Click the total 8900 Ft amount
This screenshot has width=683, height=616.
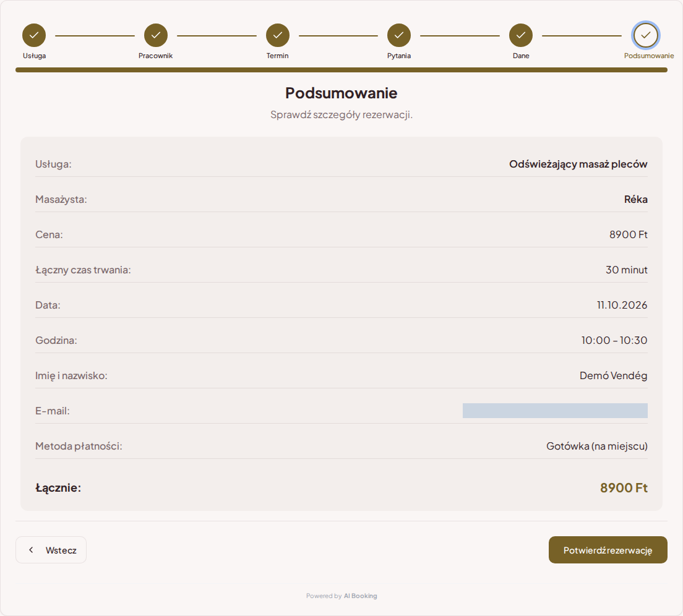624,487
